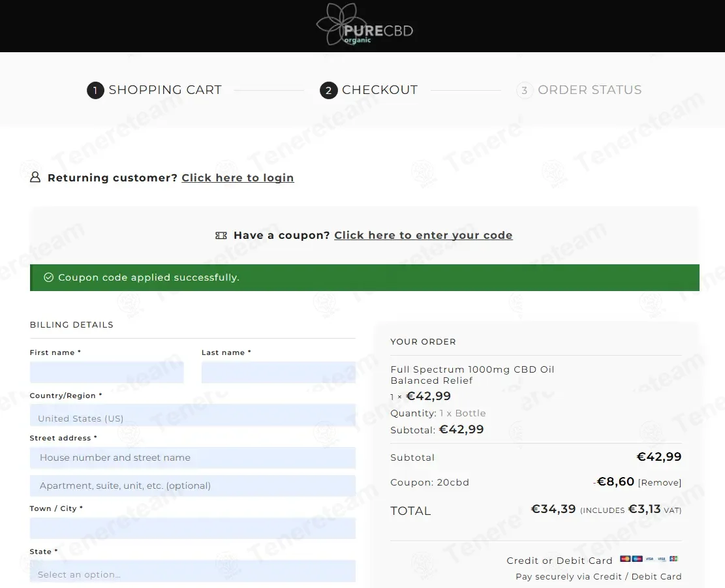Focus the First name field
Image resolution: width=725 pixels, height=588 pixels.
coord(107,373)
